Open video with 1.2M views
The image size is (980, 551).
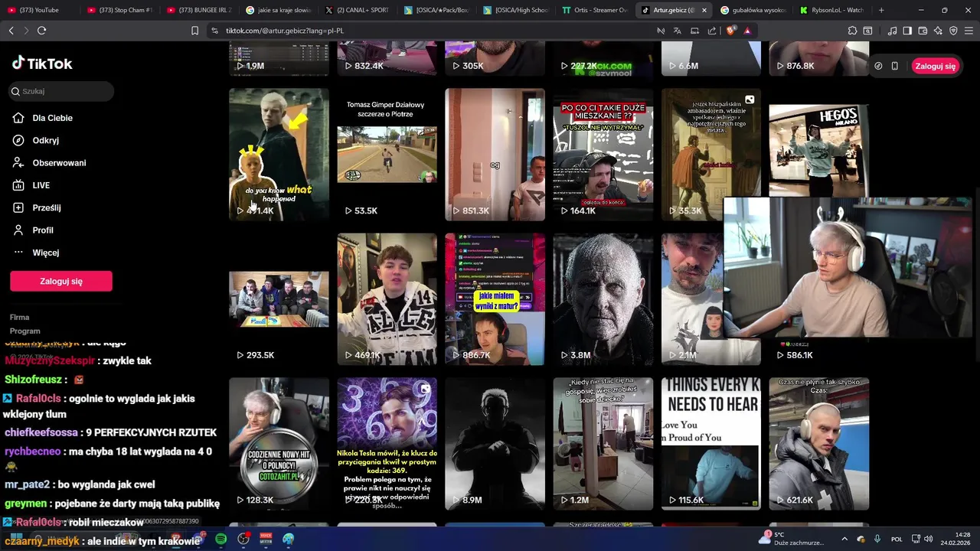click(x=603, y=444)
